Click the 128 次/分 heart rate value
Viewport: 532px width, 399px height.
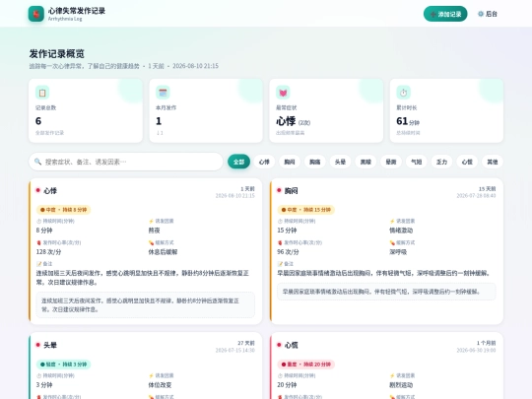click(48, 252)
